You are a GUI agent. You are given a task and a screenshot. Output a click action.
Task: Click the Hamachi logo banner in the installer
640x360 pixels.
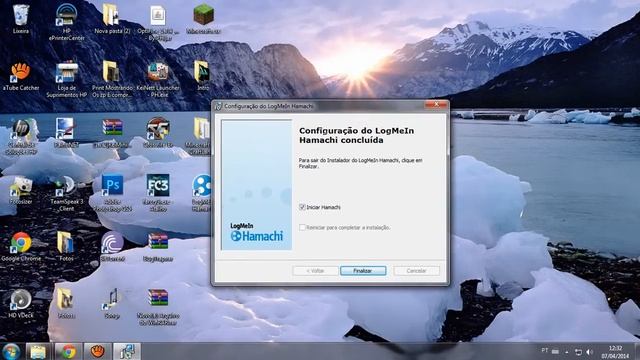coord(256,184)
